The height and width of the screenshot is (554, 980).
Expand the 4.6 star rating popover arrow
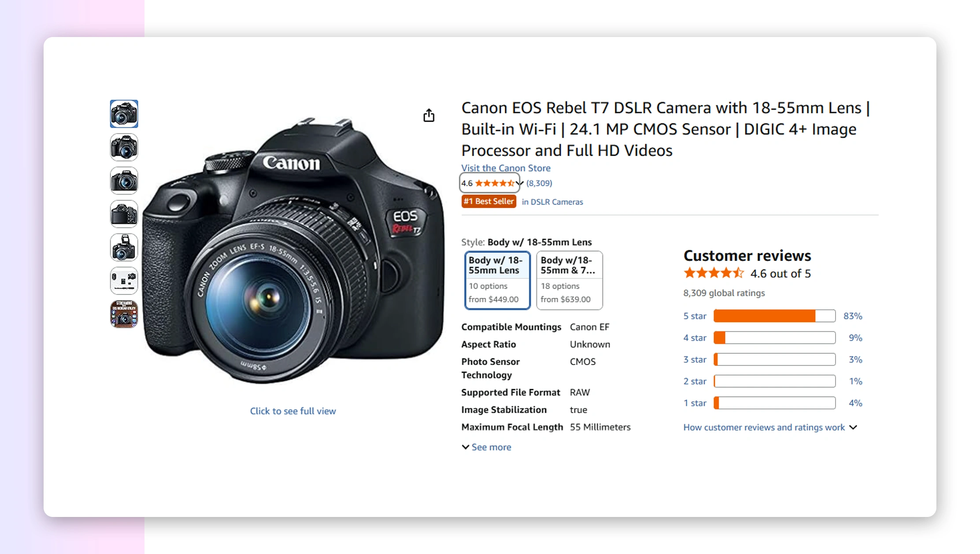(520, 183)
